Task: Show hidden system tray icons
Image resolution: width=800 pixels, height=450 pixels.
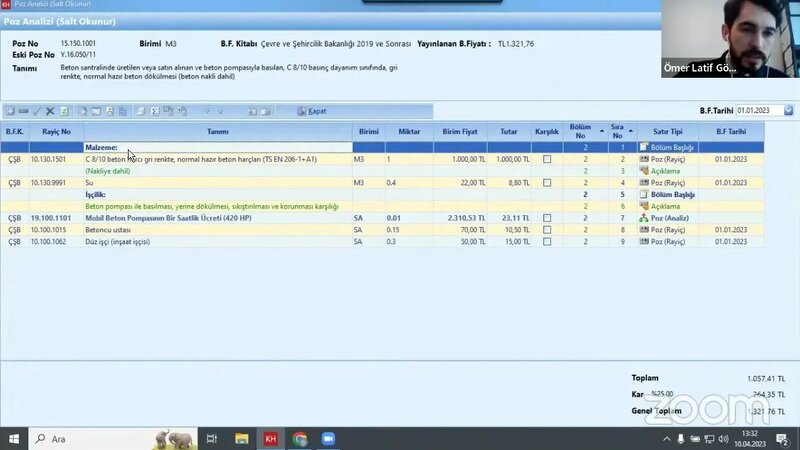Action: pos(667,439)
